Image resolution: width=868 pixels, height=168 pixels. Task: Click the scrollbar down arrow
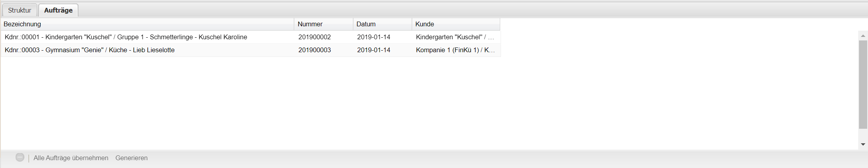(x=863, y=144)
